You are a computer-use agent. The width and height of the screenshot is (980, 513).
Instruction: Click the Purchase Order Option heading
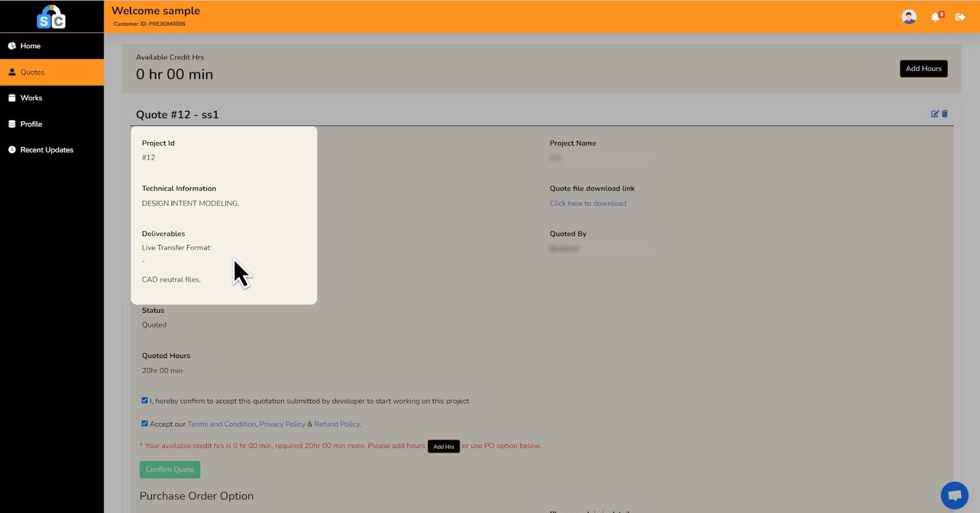pos(197,496)
